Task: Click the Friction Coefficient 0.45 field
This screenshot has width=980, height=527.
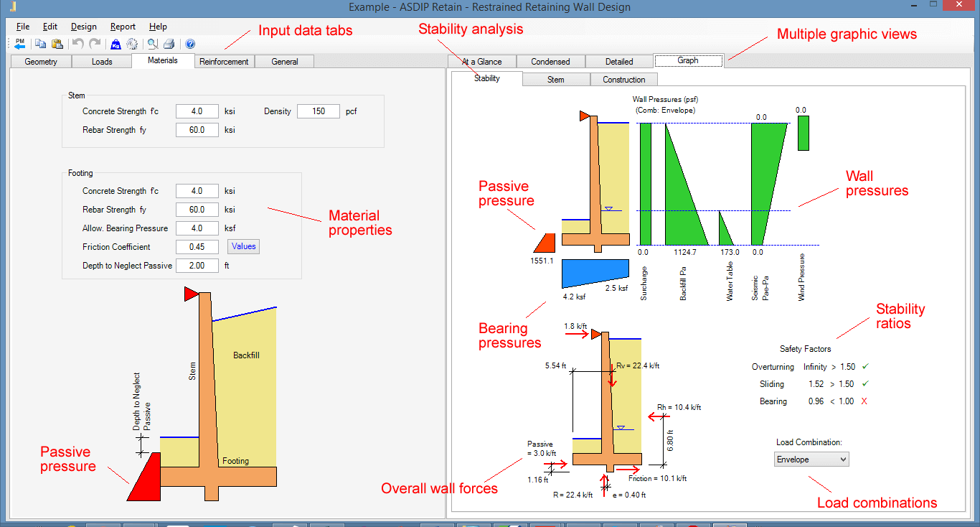Action: (x=197, y=247)
